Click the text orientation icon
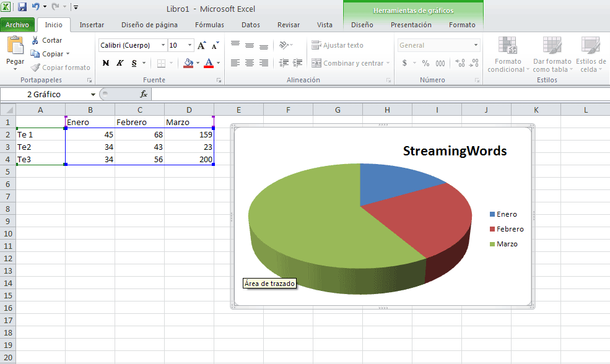The height and width of the screenshot is (364, 610). click(284, 45)
